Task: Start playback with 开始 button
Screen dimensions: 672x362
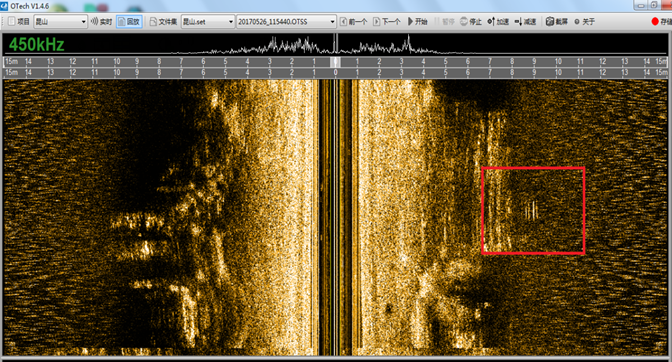Action: point(417,21)
